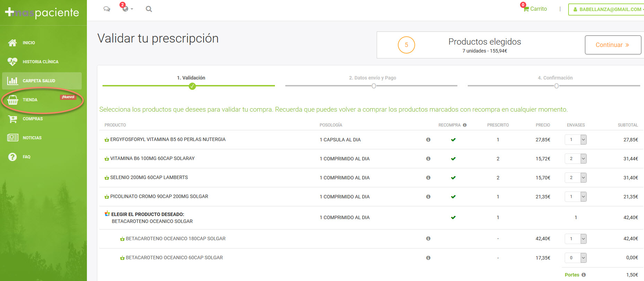Open envases dropdown for Vitamina B6 Solaray

tap(575, 159)
